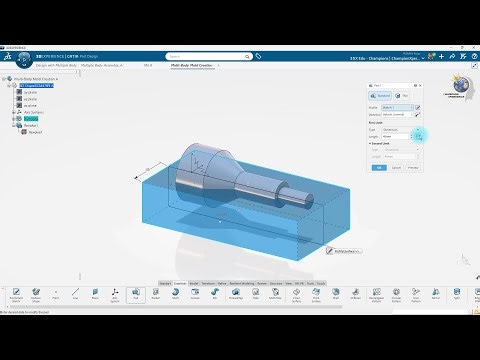This screenshot has width=480, height=360.
Task: Select the User Pattern tool
Action: tap(416, 295)
